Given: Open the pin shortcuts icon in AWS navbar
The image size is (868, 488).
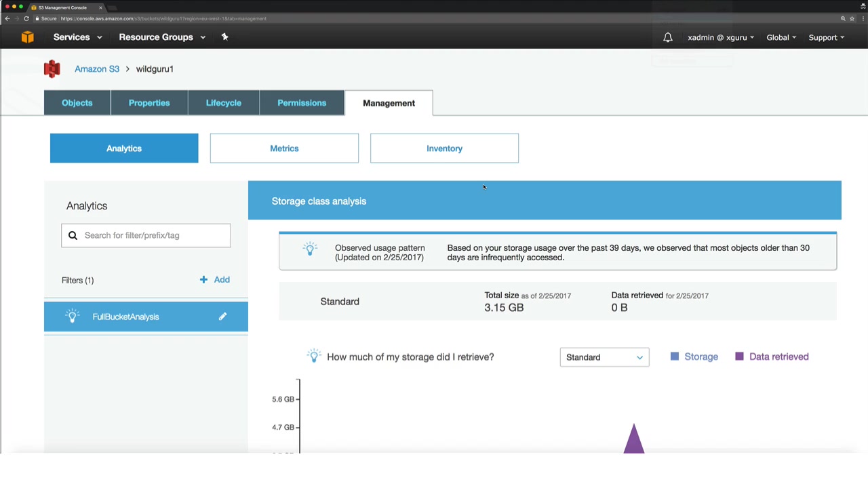Looking at the screenshot, I should point(224,37).
